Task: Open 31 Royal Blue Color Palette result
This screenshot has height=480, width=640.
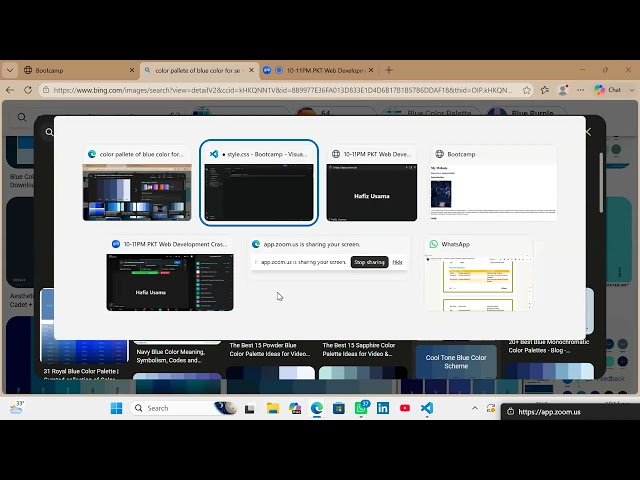Action: point(81,371)
